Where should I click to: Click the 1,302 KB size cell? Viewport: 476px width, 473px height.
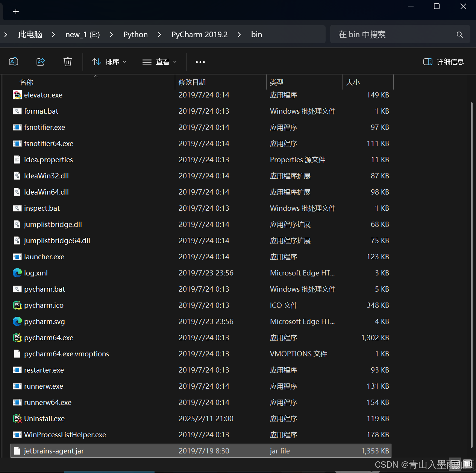[375, 338]
